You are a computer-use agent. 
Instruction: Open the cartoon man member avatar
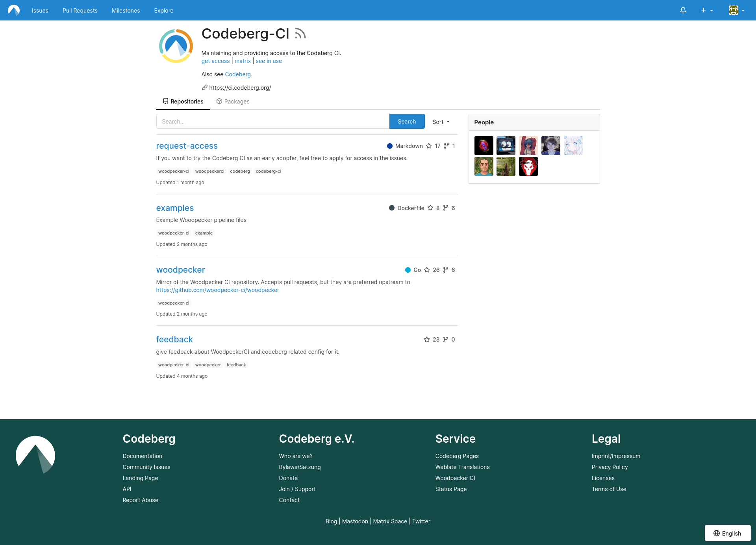[x=484, y=166]
